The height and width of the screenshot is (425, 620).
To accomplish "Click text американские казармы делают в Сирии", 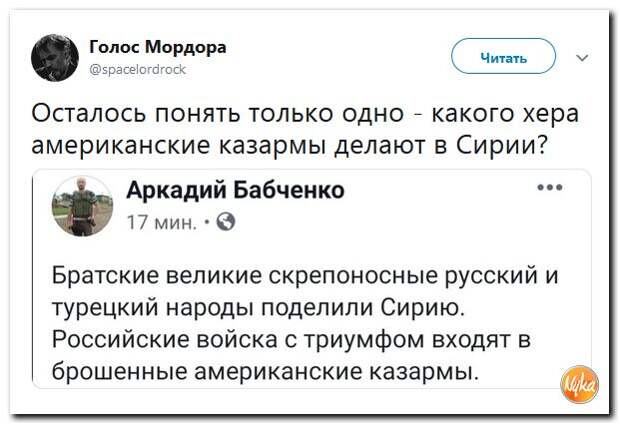I will (291, 145).
